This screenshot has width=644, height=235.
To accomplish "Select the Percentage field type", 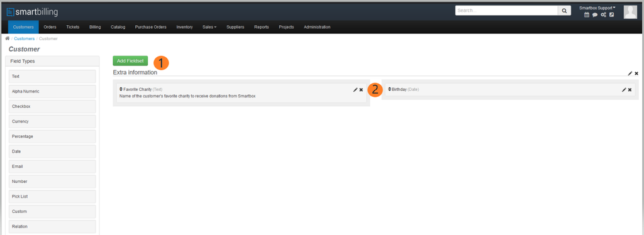I will coord(52,136).
